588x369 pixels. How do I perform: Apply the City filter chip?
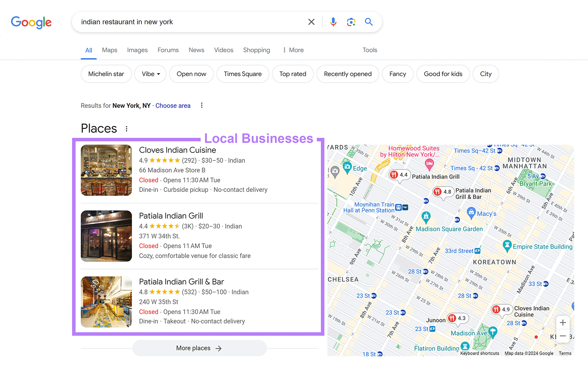pyautogui.click(x=486, y=74)
